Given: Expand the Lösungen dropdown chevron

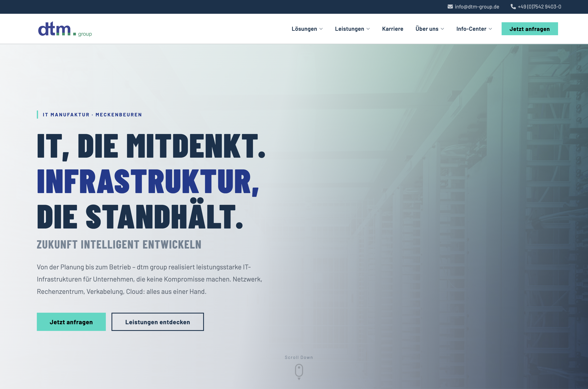Looking at the screenshot, I should 321,29.
